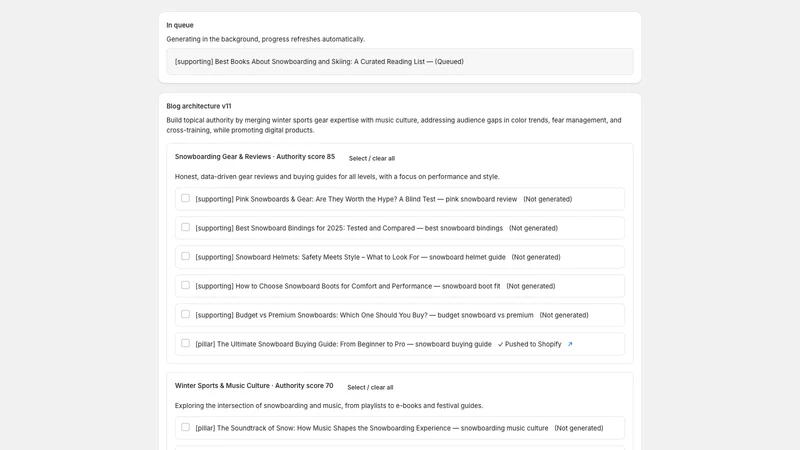Open external link icon beside Pushed to Shopify
Viewport: 800px width, 450px height.
click(570, 344)
